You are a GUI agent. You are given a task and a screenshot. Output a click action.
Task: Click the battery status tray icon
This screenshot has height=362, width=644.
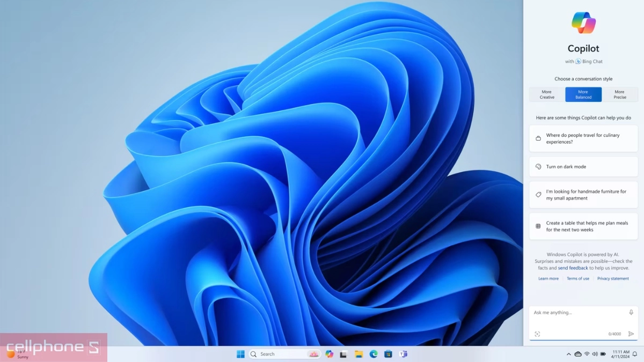[x=603, y=354]
